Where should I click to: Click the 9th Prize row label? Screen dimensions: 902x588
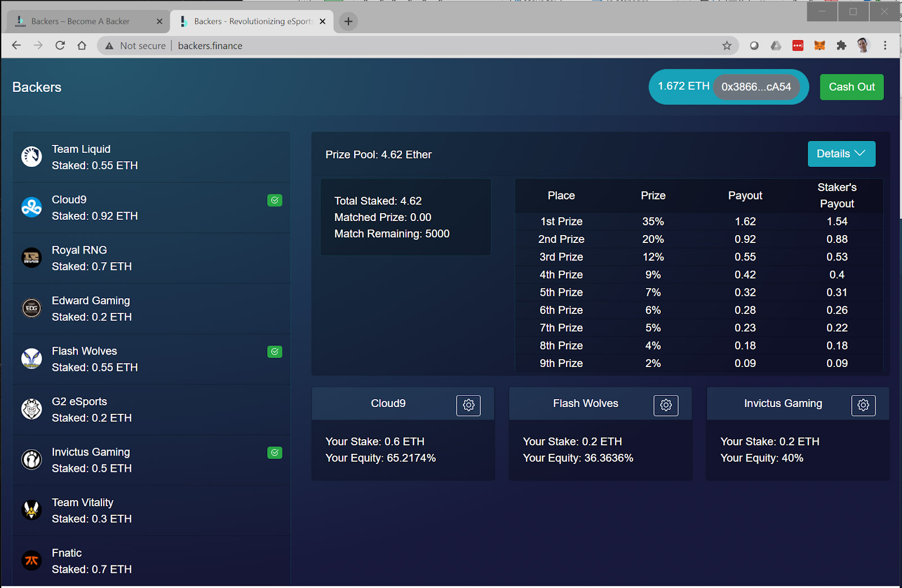point(561,363)
